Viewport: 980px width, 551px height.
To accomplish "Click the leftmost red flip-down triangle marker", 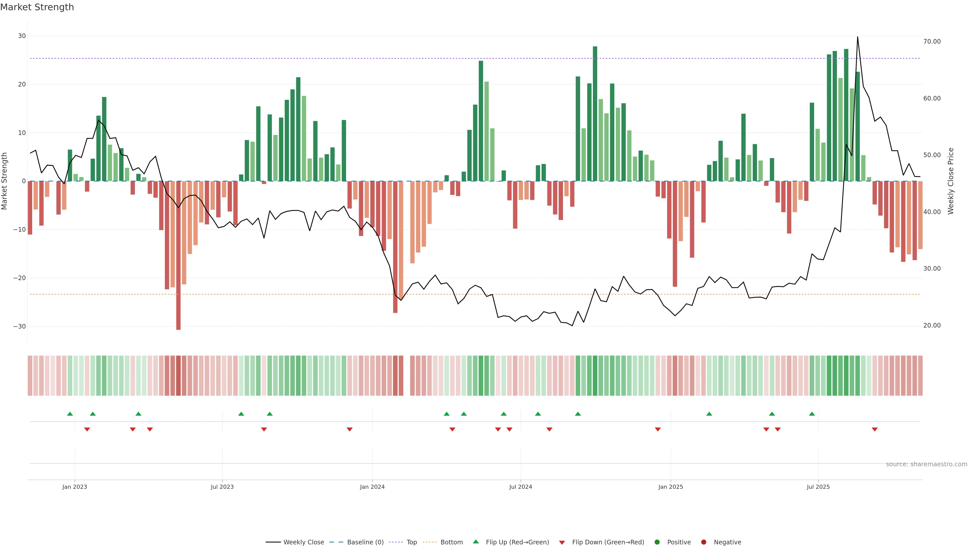I will click(x=87, y=429).
